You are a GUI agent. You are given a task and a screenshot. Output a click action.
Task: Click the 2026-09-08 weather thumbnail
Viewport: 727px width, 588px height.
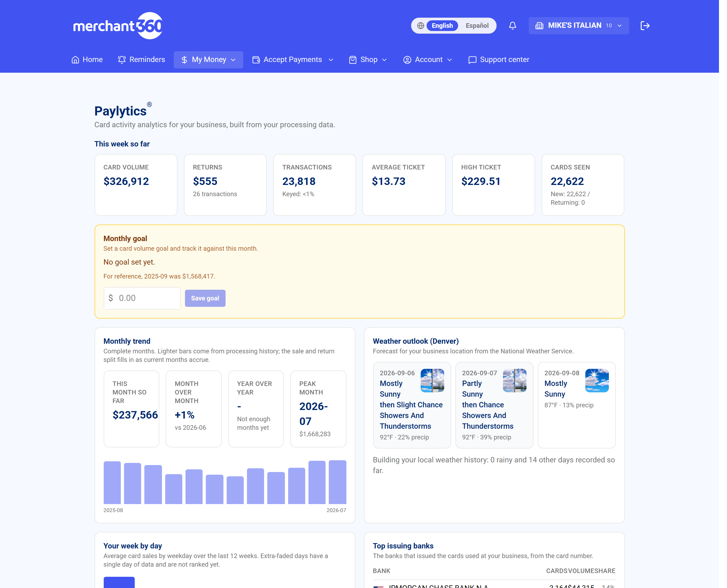[x=597, y=380]
